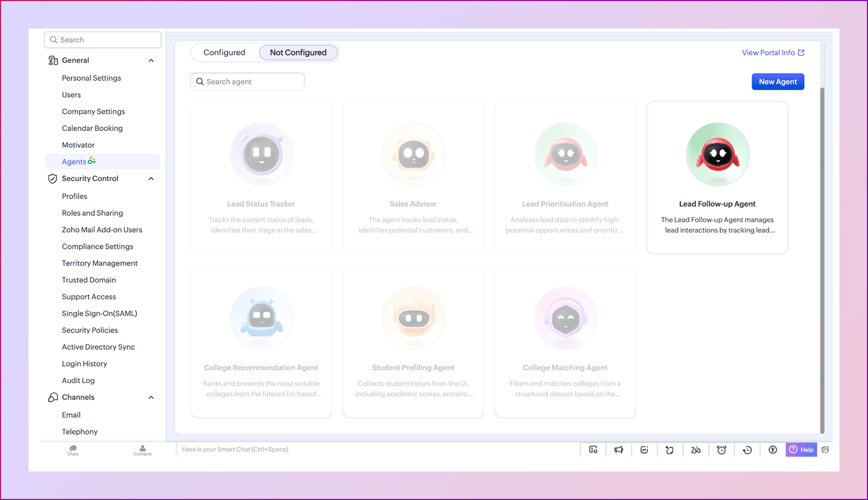
Task: Open the Contacts icon in bottom bar
Action: 143,450
